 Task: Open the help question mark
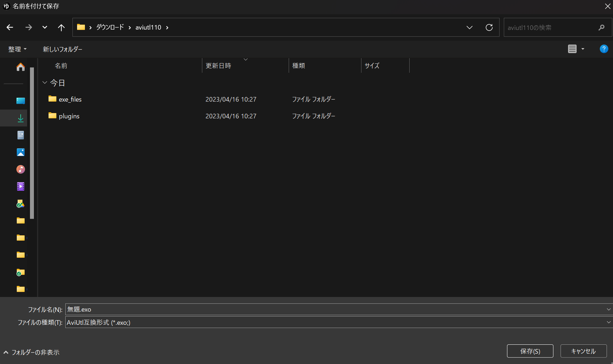[x=604, y=49]
